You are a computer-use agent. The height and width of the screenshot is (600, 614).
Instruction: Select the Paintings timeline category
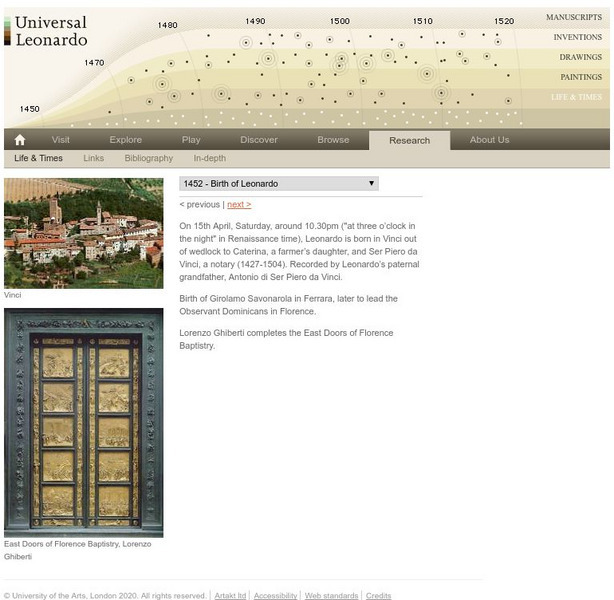tap(581, 77)
